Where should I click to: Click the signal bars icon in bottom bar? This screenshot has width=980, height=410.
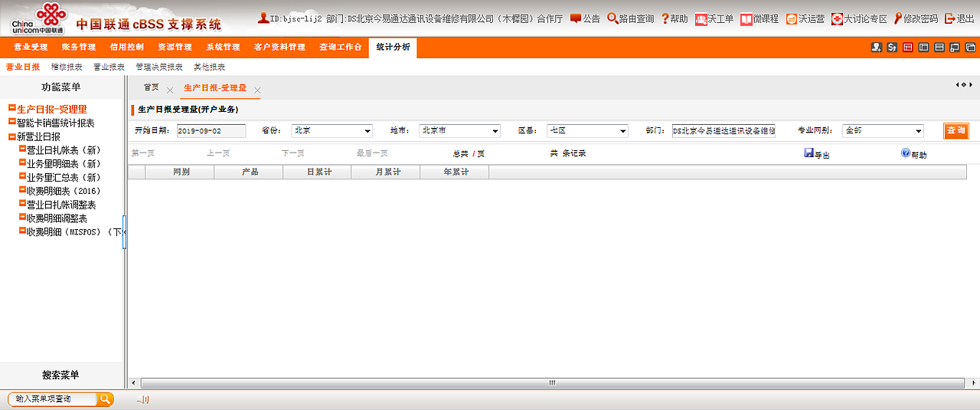click(143, 399)
